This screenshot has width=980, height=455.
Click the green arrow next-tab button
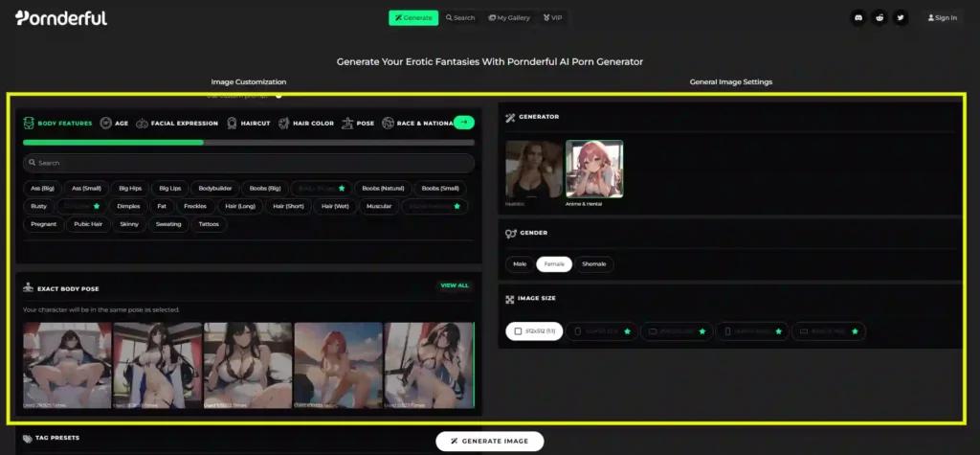click(464, 123)
